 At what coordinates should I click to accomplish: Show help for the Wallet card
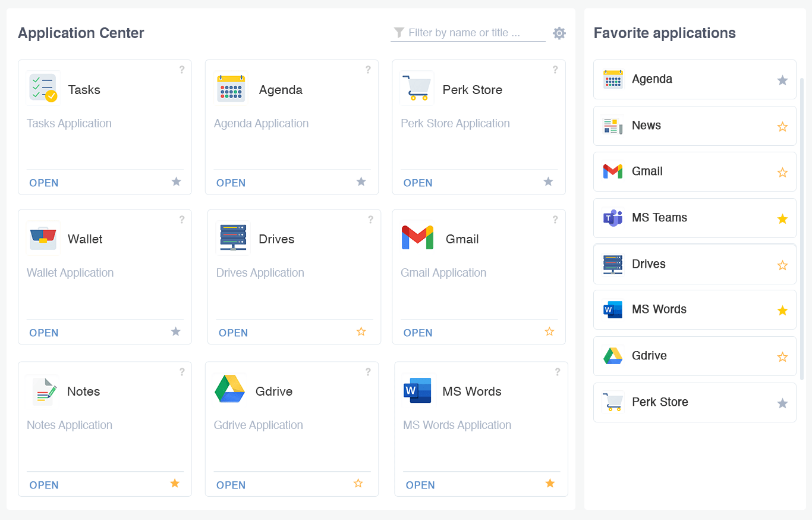pyautogui.click(x=182, y=220)
